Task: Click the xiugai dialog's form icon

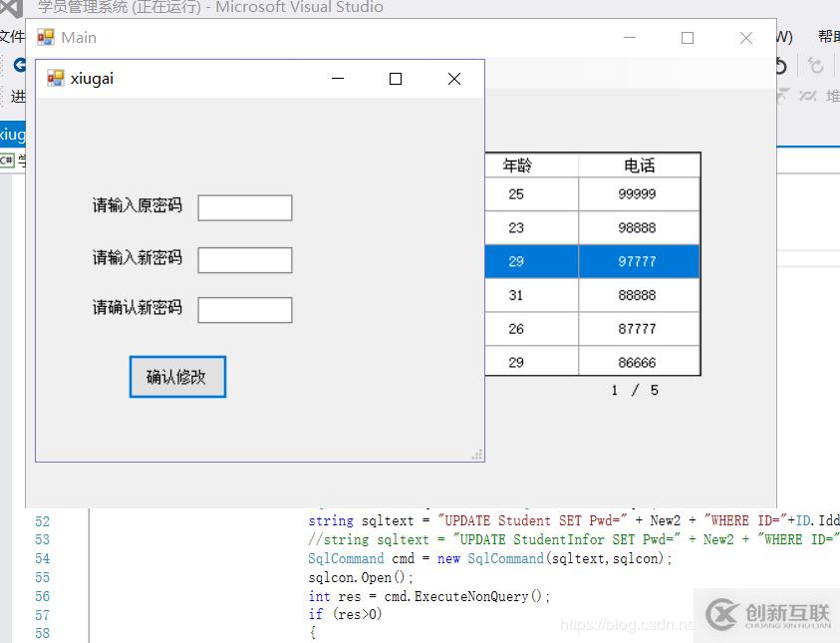Action: coord(57,77)
